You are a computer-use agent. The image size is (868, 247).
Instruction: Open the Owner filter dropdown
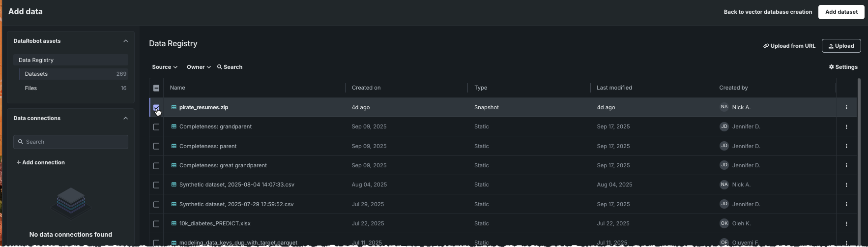point(199,67)
